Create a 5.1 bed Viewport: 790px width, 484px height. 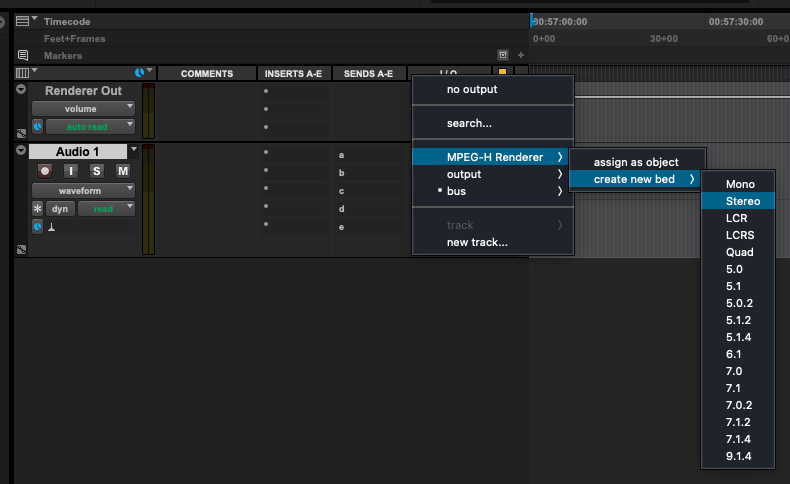738,287
